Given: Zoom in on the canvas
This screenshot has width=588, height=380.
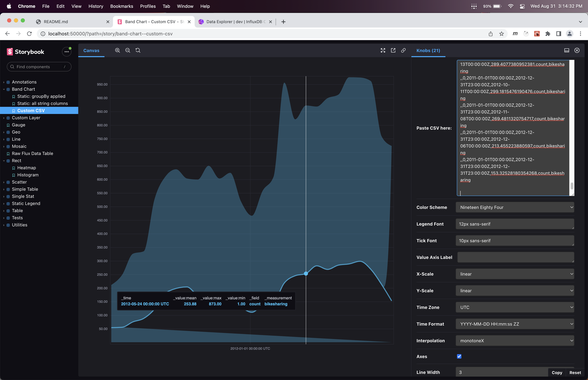Looking at the screenshot, I should [117, 50].
